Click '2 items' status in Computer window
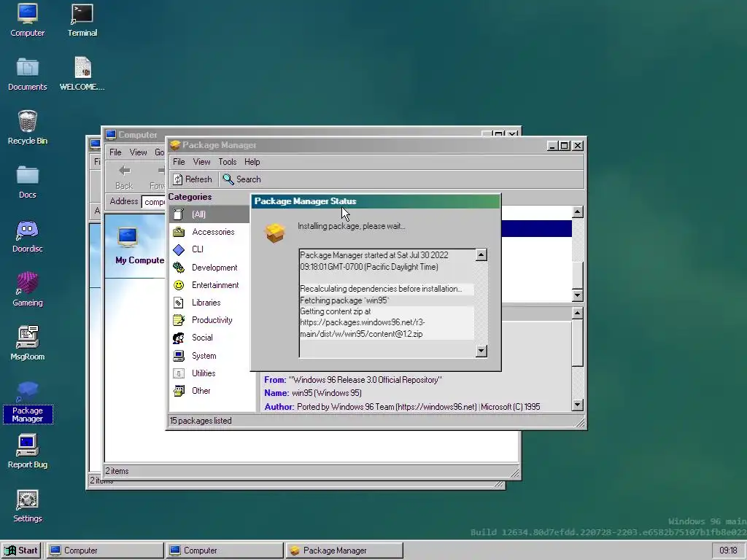 pos(117,472)
